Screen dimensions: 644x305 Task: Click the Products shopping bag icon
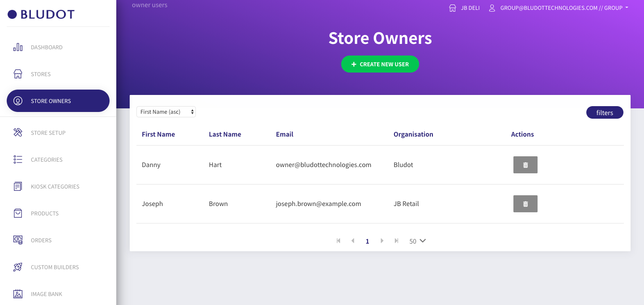point(18,213)
